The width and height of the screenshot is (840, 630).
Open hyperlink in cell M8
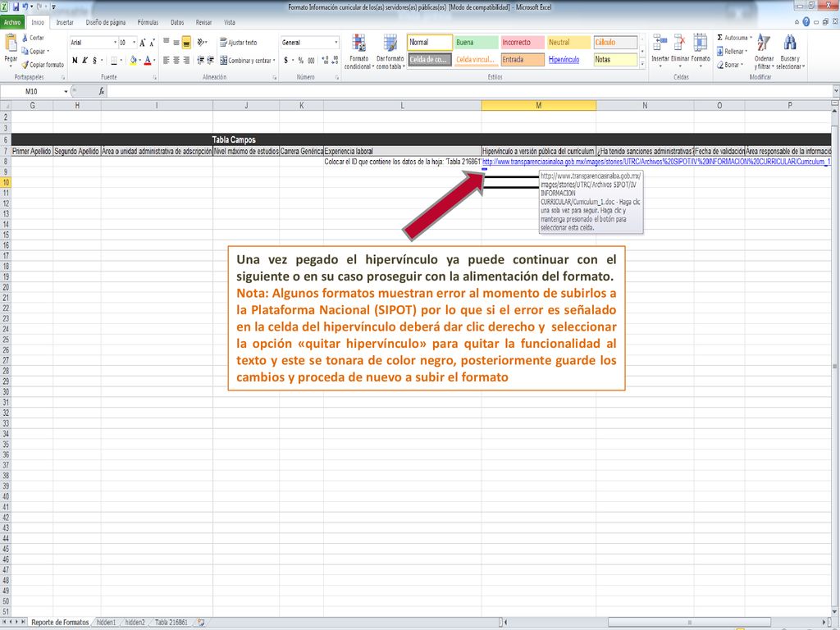(656, 162)
